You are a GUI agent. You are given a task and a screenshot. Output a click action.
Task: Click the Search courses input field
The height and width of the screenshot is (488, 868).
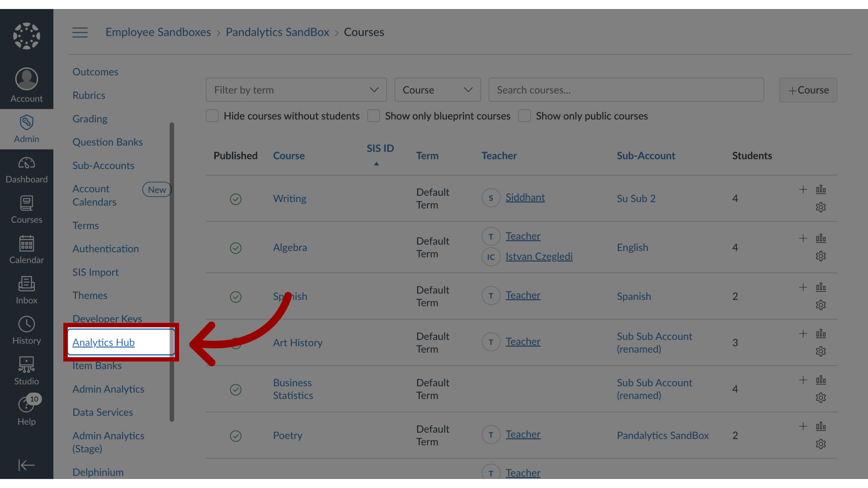point(626,89)
